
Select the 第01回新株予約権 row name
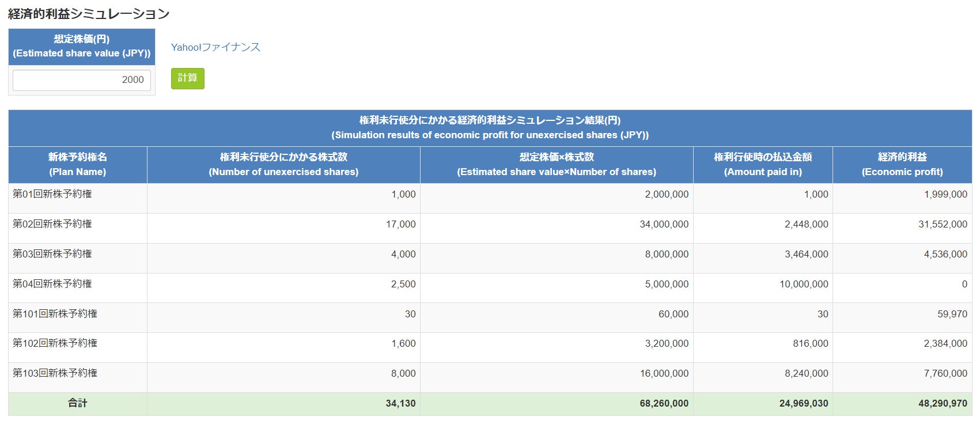pos(52,194)
